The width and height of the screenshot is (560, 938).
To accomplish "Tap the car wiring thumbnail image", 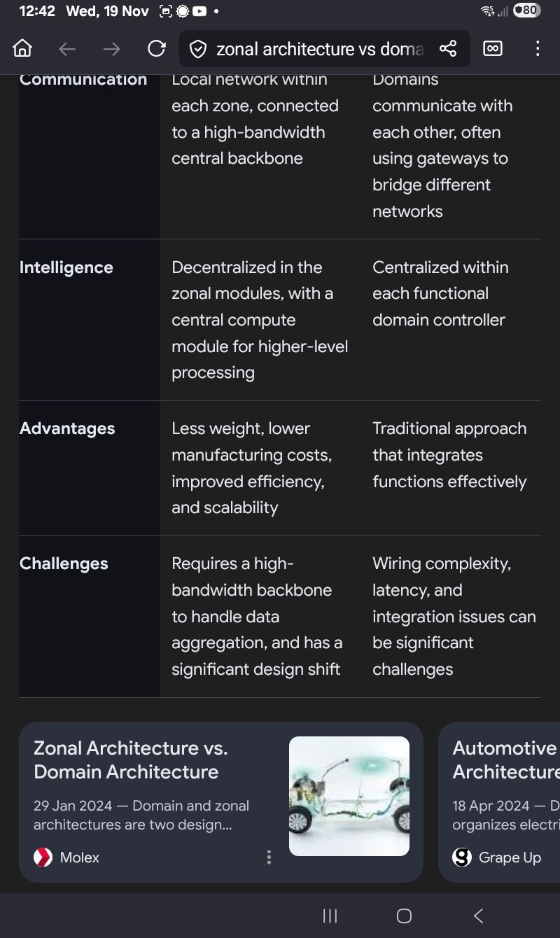I will pos(349,796).
